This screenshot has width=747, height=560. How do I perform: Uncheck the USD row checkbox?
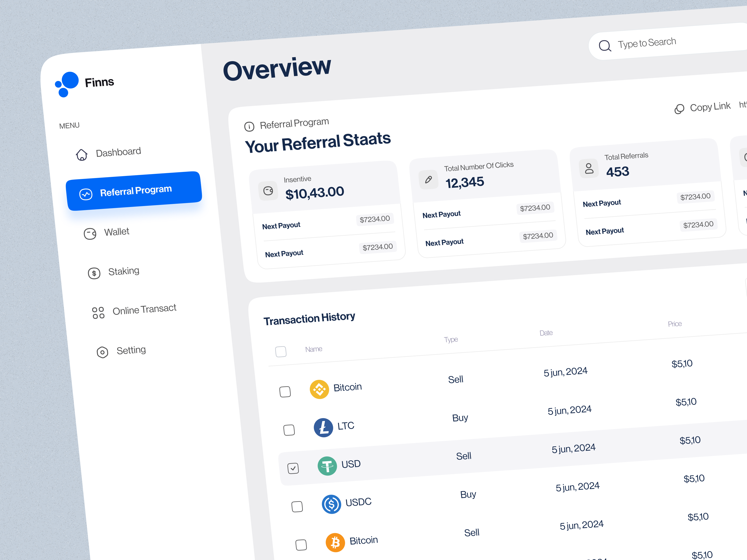point(293,468)
